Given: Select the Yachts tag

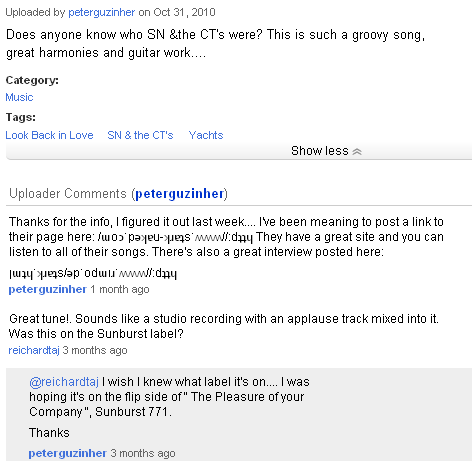Looking at the screenshot, I should 206,135.
